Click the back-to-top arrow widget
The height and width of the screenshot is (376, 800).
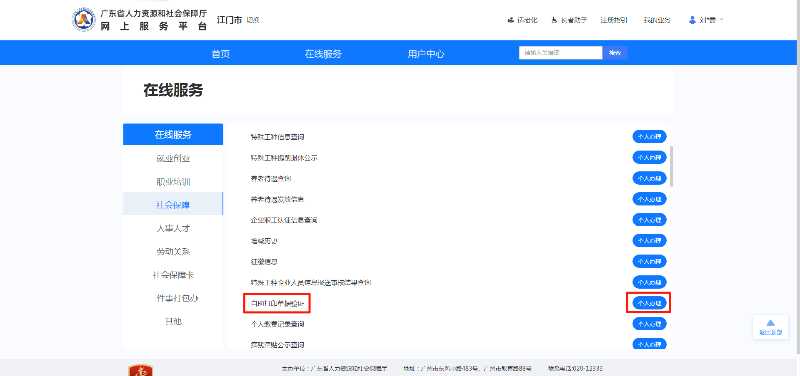point(770,327)
